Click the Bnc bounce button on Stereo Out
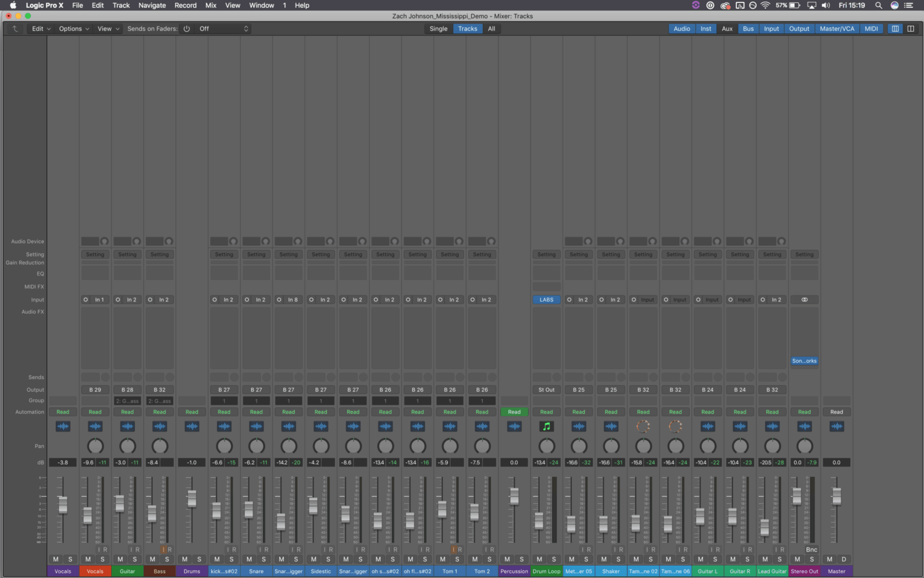Viewport: 924px width, 578px height. 811,549
